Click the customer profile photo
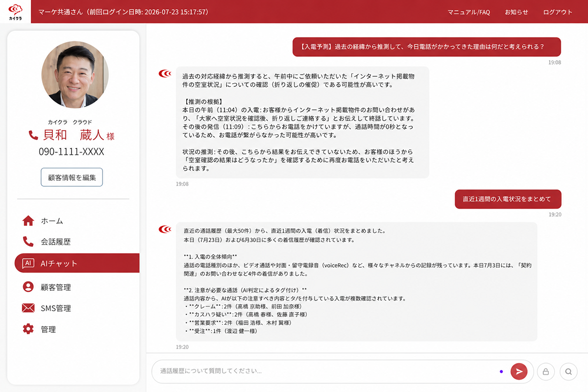Image resolution: width=588 pixels, height=392 pixels. tap(75, 74)
